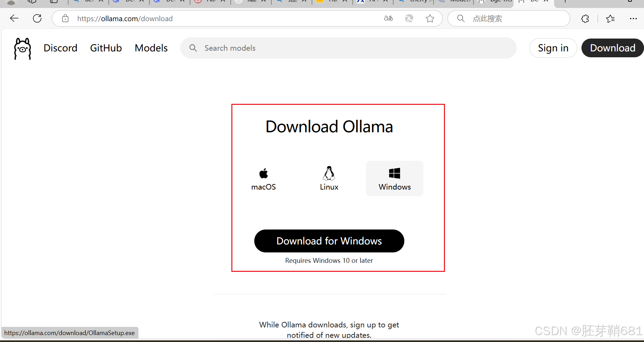Screen dimensions: 644x342
Task: Click the magnifier in browser search box
Action: click(461, 18)
